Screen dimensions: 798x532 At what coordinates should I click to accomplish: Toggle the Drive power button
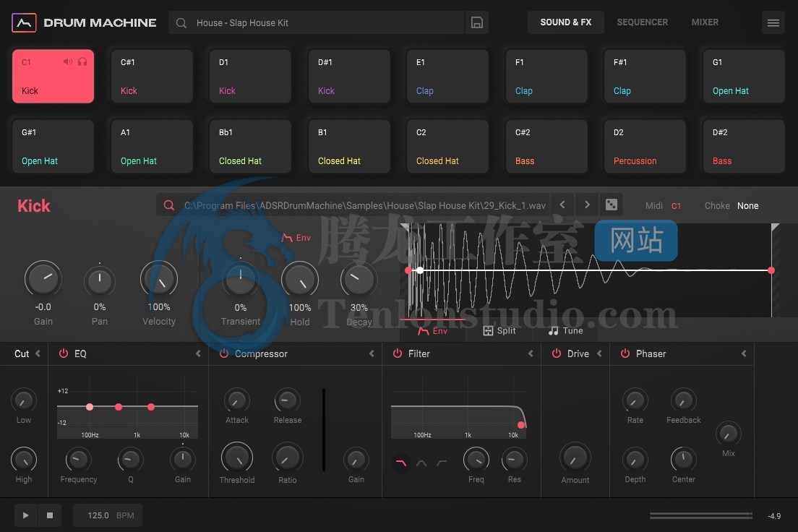coord(557,353)
